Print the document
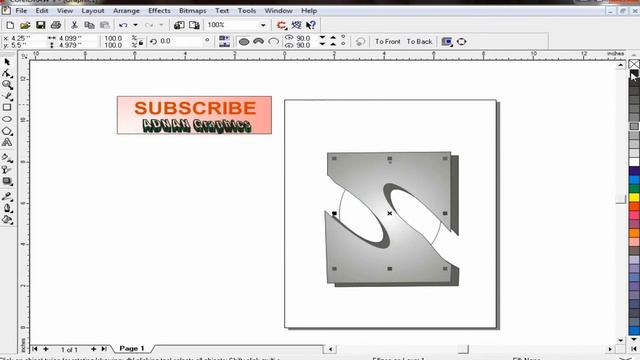 click(56, 25)
